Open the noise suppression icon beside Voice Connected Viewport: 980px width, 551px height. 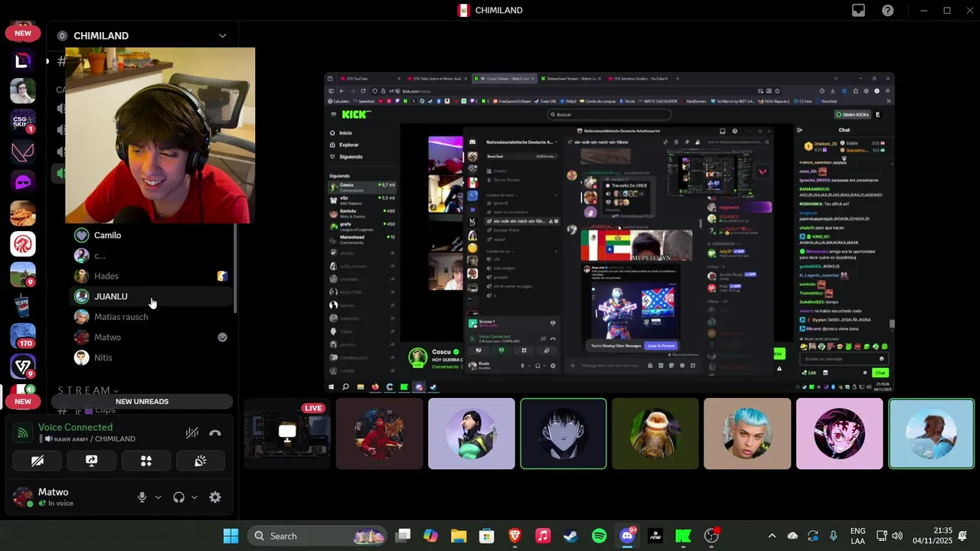[x=192, y=433]
